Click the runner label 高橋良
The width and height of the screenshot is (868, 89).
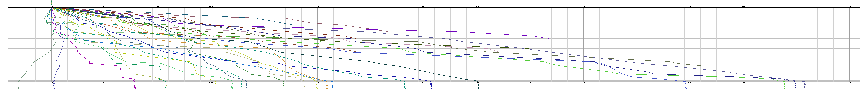click(247, 86)
